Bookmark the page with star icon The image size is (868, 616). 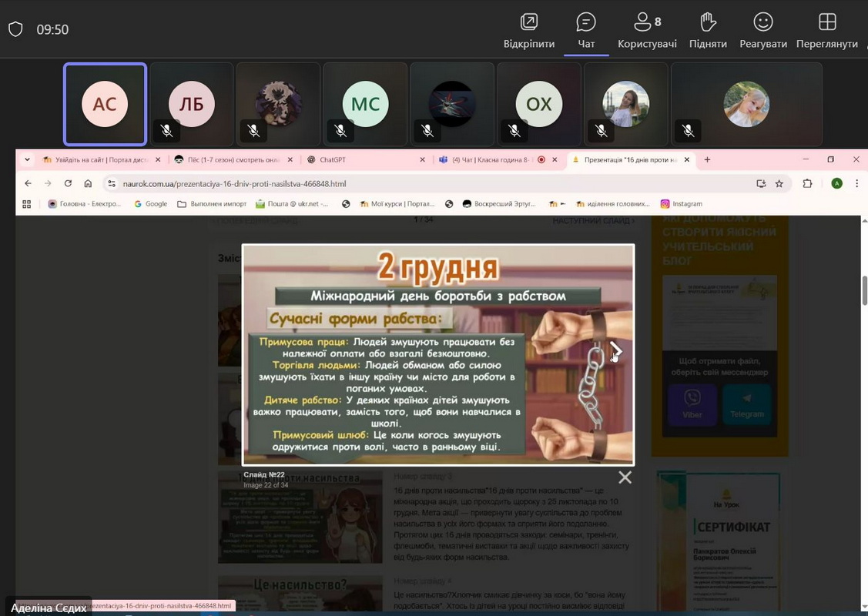[779, 183]
